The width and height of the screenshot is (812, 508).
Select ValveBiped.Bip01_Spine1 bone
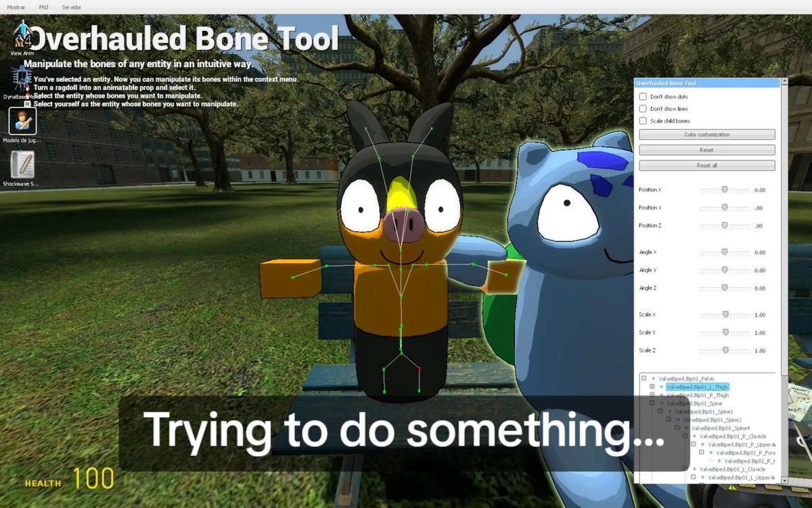coord(704,411)
